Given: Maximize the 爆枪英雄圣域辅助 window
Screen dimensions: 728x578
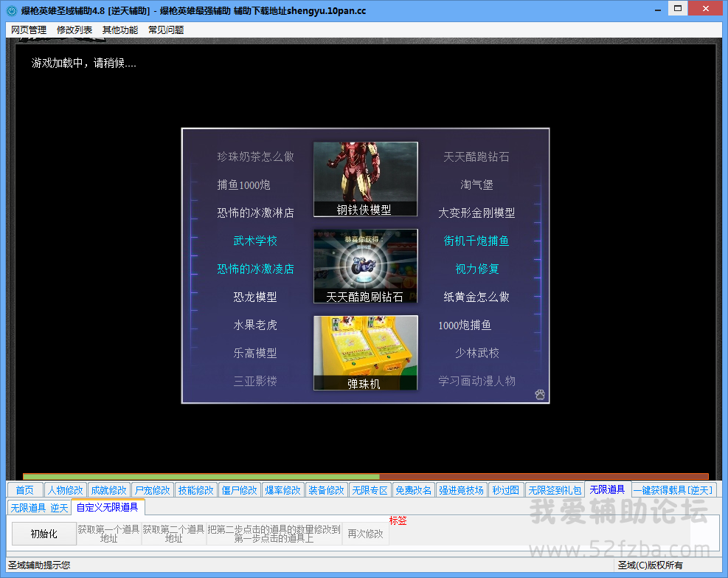Looking at the screenshot, I should (x=678, y=8).
